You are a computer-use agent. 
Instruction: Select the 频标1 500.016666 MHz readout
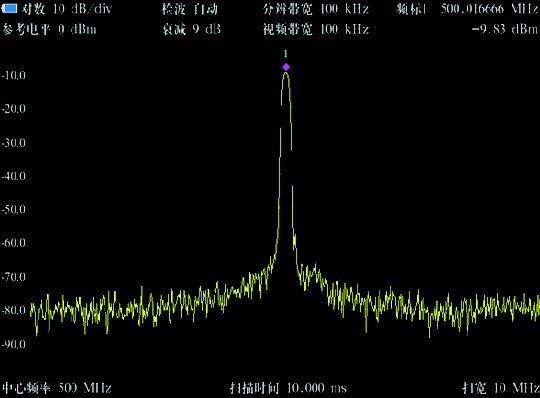point(468,9)
